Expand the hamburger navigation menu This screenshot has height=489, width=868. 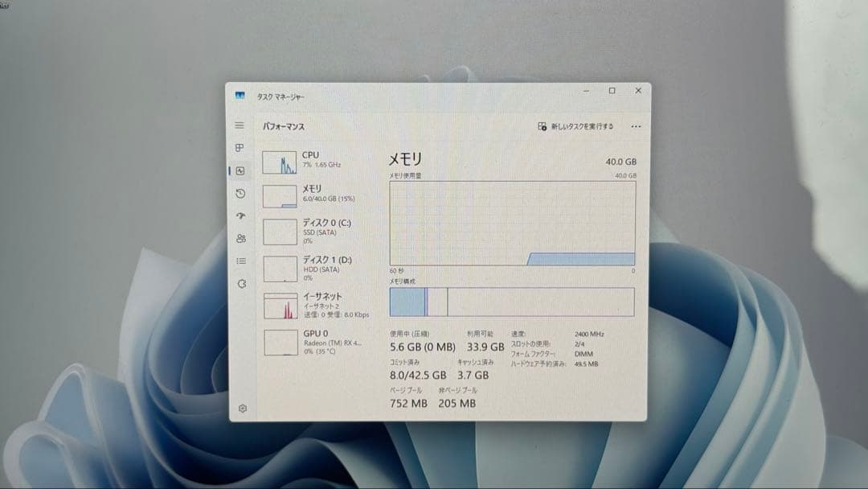click(x=239, y=125)
